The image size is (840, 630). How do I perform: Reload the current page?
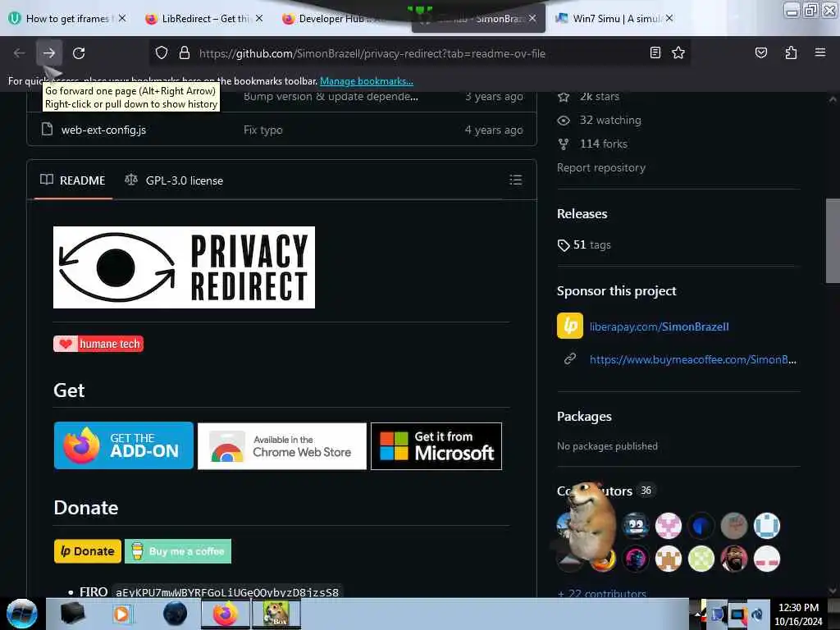tap(79, 53)
